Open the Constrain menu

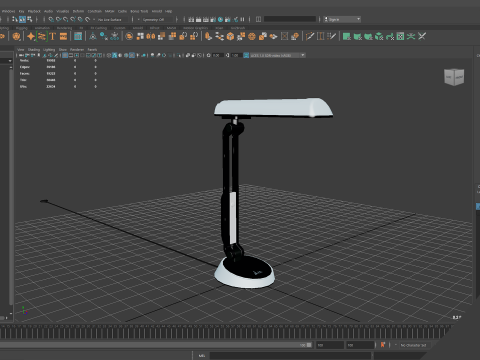point(95,11)
